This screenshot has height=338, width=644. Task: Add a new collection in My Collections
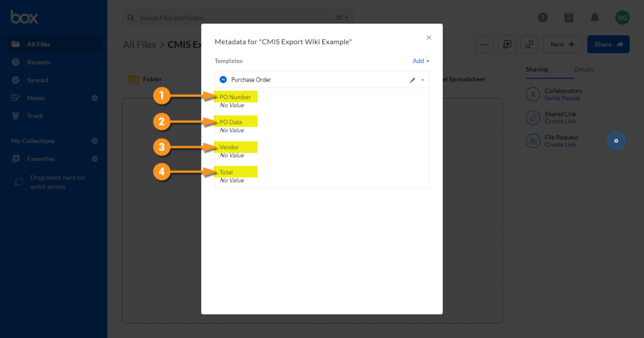95,141
